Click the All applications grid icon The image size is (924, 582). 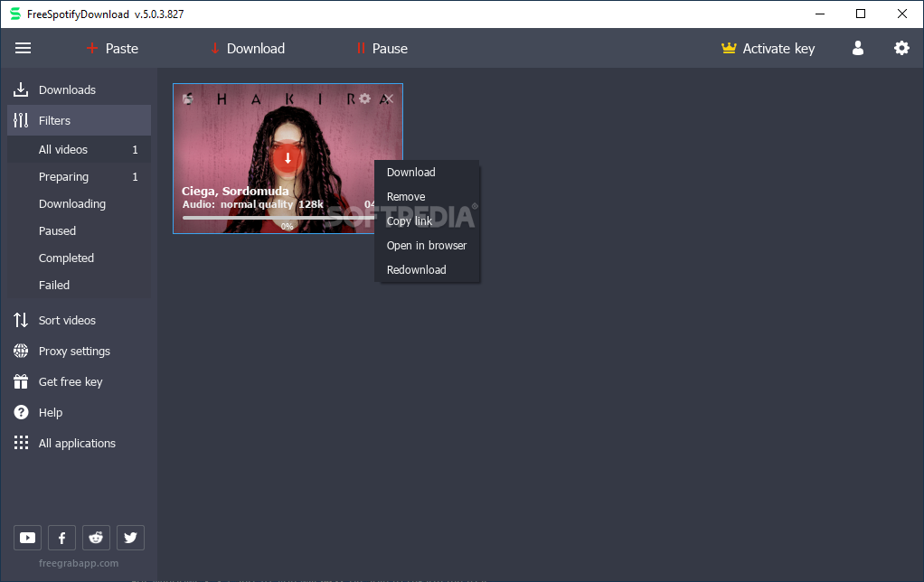coord(21,443)
